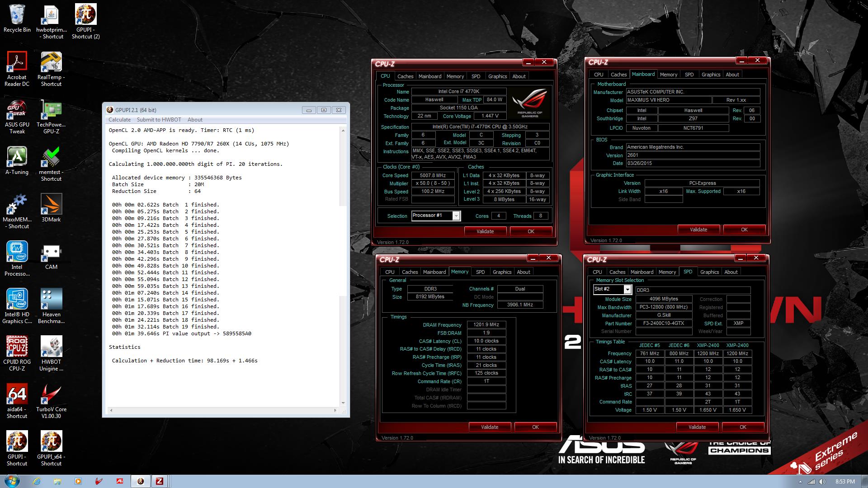Open the aida64 shortcut icon

pyautogui.click(x=17, y=401)
